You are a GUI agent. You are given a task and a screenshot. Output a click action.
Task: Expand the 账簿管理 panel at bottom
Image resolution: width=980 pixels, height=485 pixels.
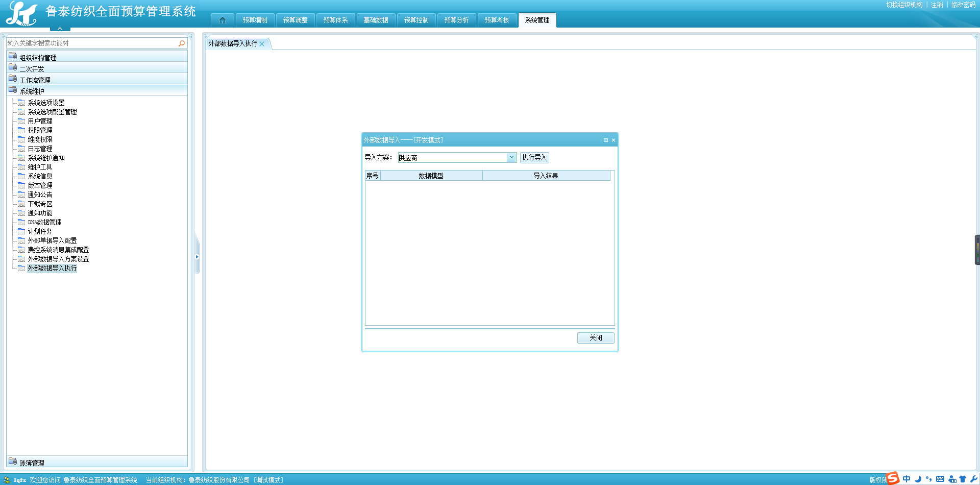point(32,463)
